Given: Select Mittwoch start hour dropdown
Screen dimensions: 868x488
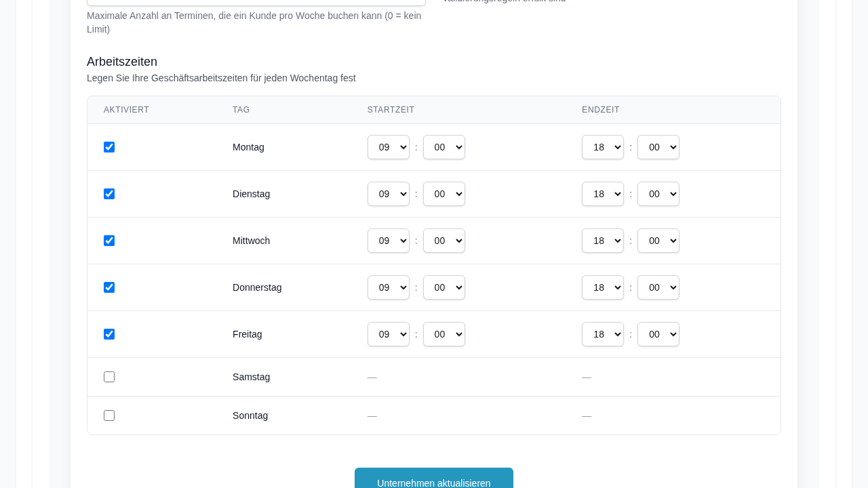Looking at the screenshot, I should (388, 241).
